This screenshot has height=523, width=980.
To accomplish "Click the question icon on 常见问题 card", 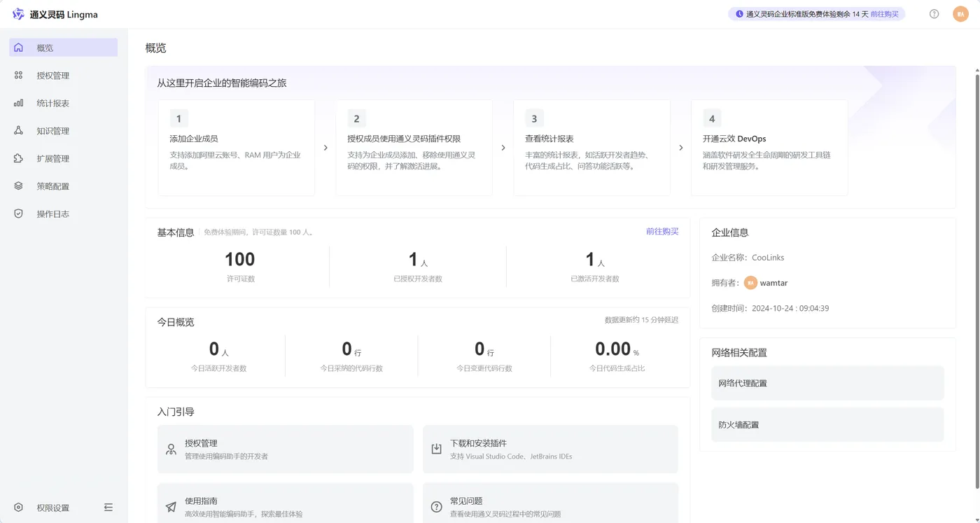I will coord(436,507).
